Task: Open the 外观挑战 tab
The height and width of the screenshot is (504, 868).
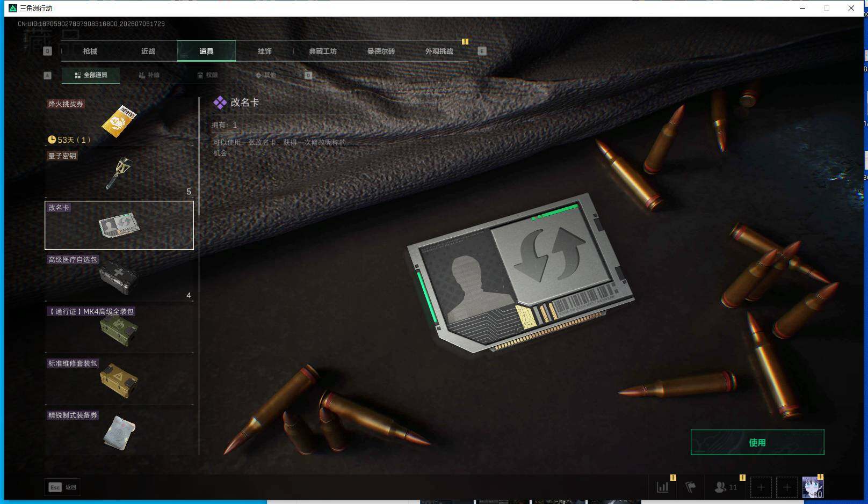Action: 439,51
